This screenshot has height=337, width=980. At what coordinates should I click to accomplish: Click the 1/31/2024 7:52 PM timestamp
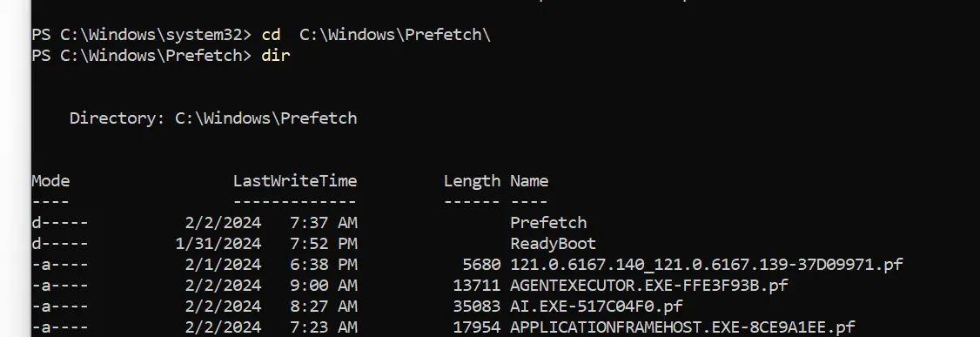click(x=266, y=244)
